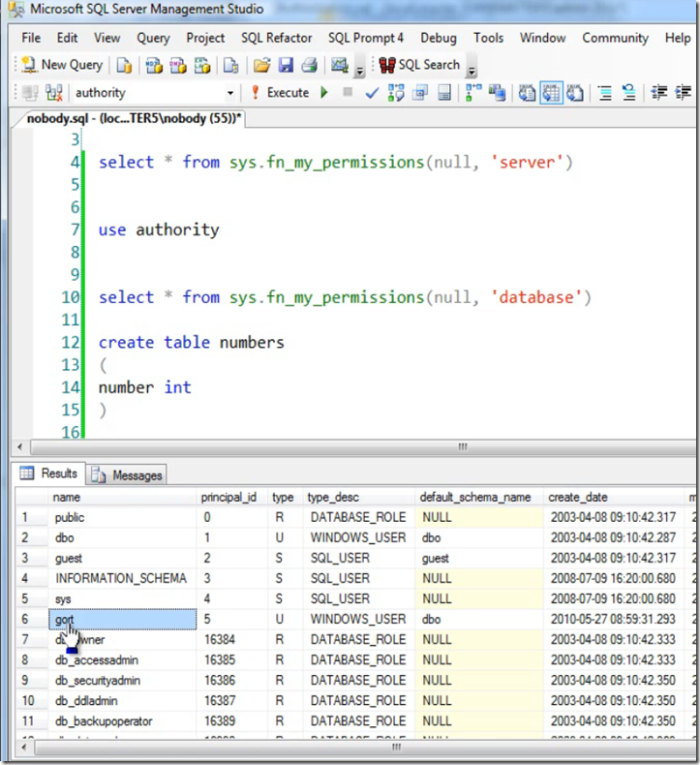Open the Activity Monitor

[340, 65]
